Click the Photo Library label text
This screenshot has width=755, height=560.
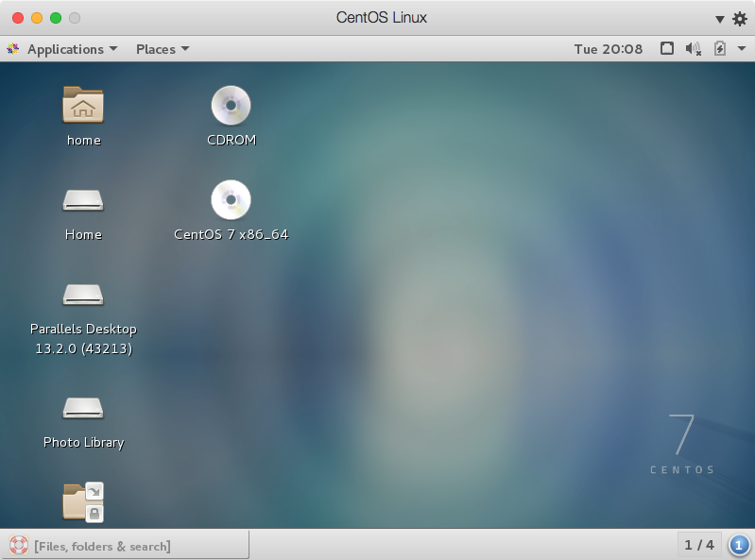click(x=84, y=443)
